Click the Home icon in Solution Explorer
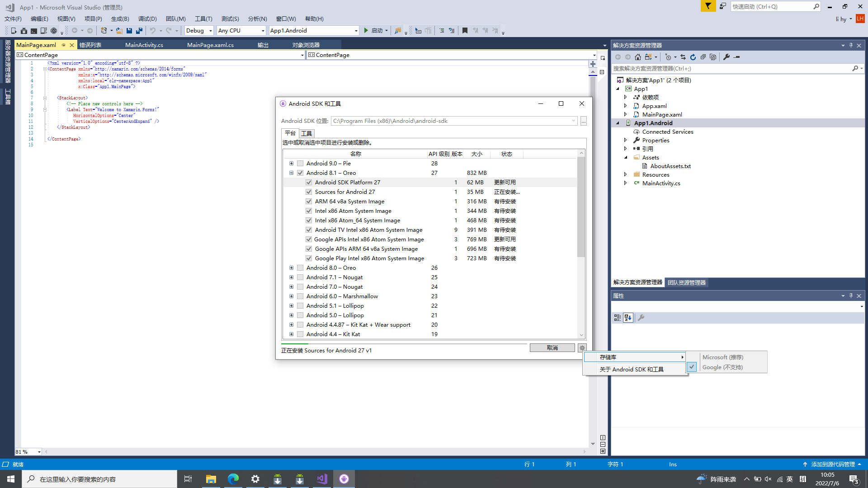868x488 pixels. pyautogui.click(x=638, y=57)
